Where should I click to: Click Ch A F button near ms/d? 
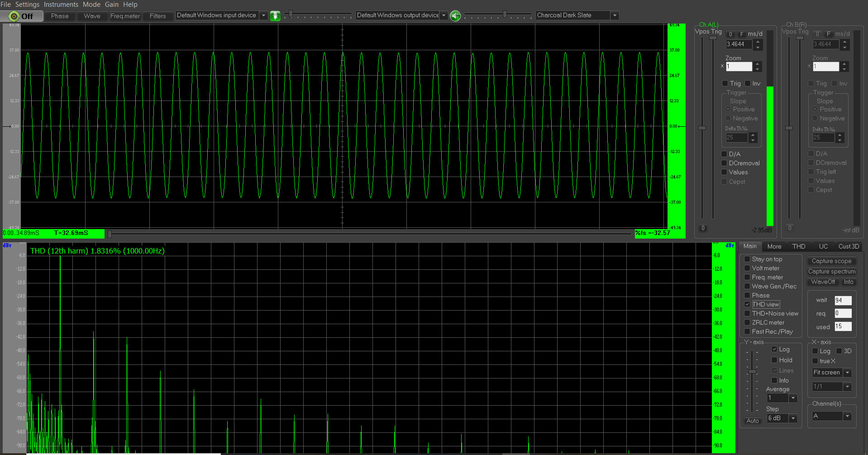pyautogui.click(x=741, y=34)
